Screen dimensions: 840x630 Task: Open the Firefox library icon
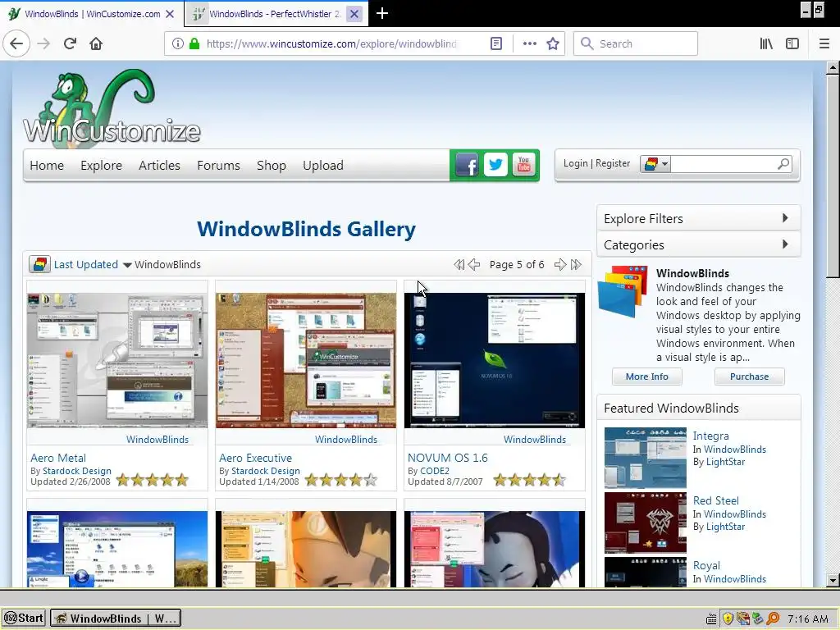pyautogui.click(x=766, y=43)
